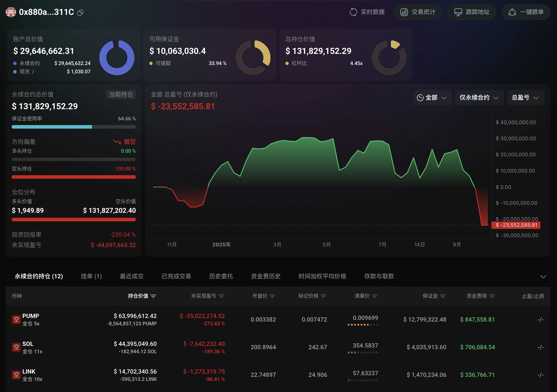Click the SOL coin name
Screen dimensions: 557x392
pyautogui.click(x=28, y=344)
